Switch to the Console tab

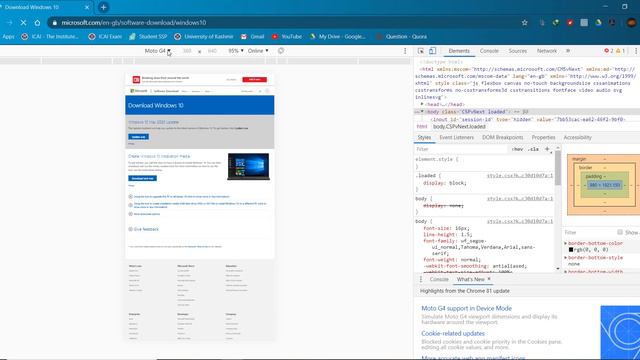click(489, 51)
